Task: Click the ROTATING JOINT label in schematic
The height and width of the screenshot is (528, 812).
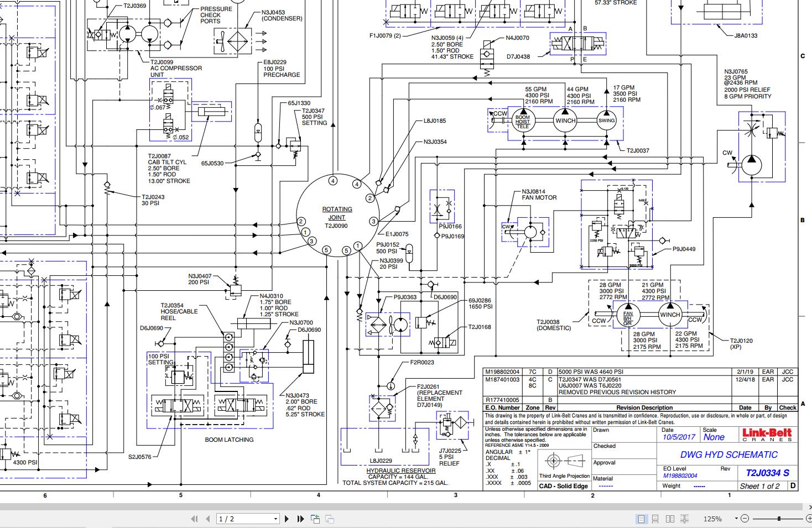Action: coord(337,213)
